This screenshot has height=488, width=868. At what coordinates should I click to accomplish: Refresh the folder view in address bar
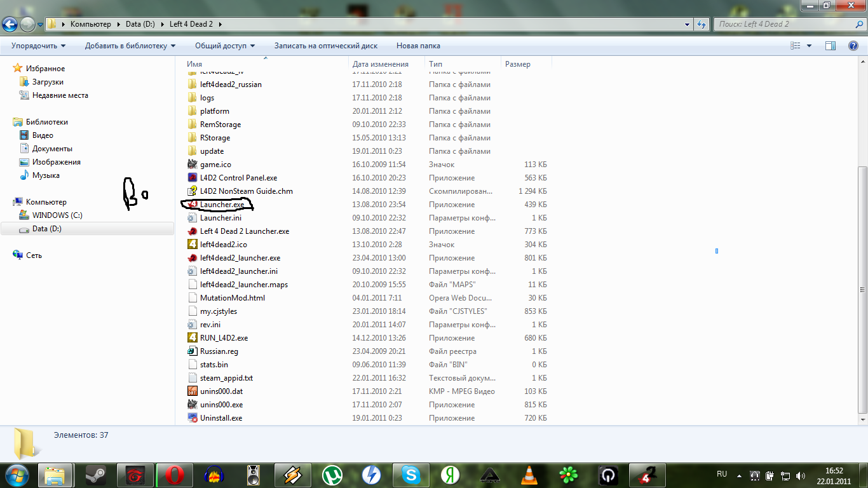pyautogui.click(x=701, y=24)
